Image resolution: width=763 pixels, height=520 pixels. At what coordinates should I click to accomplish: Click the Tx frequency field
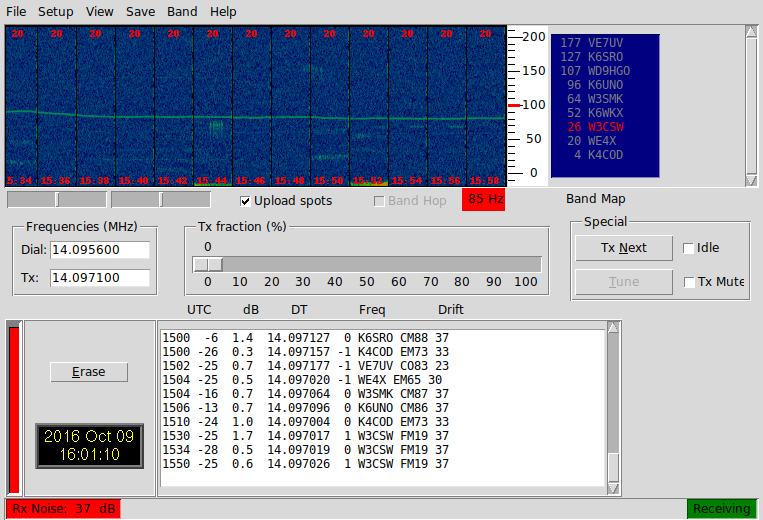click(100, 278)
